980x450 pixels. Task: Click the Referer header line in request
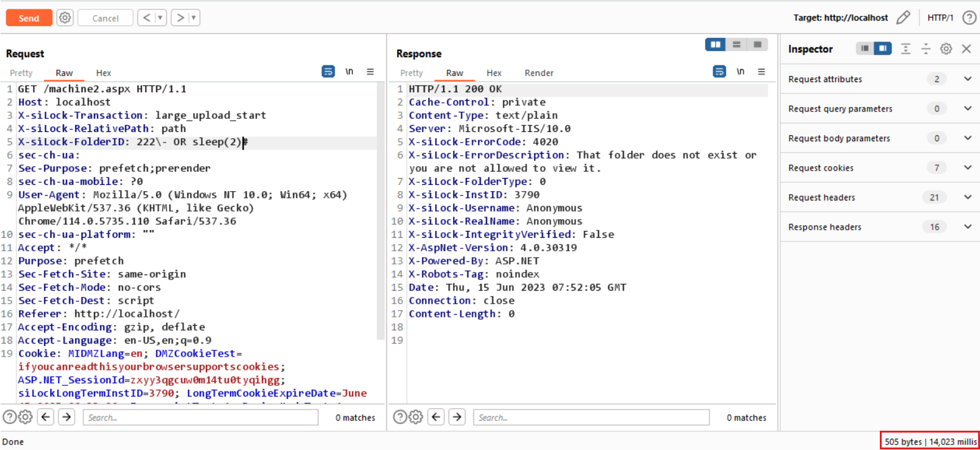point(98,314)
